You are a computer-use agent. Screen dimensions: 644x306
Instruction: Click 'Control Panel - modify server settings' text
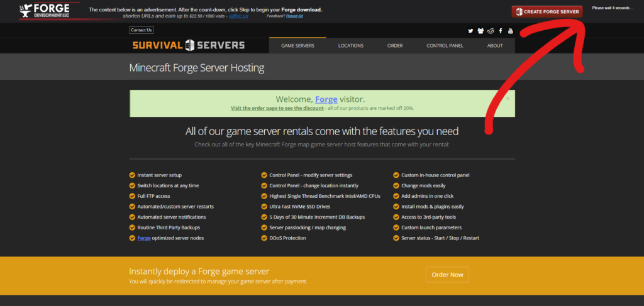(311, 175)
